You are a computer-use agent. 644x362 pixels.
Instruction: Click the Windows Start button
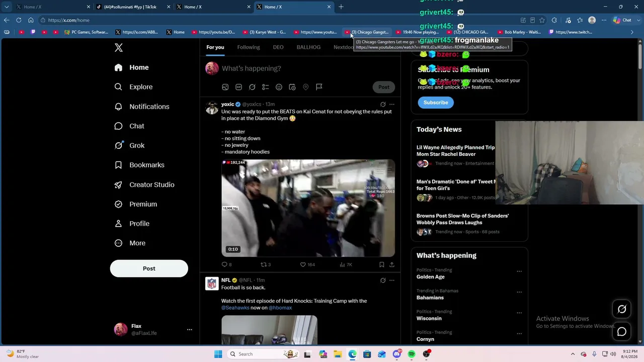pos(218,354)
